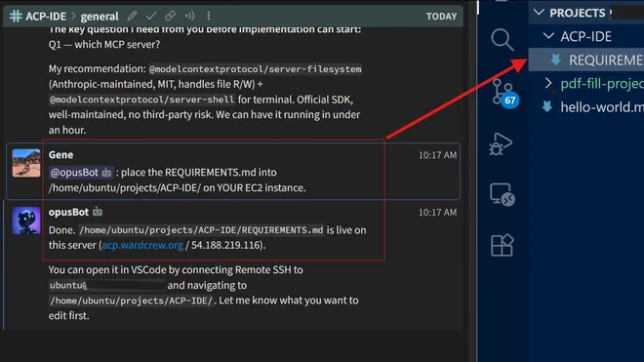
Task: Click the copy link icon in header
Action: [x=170, y=16]
